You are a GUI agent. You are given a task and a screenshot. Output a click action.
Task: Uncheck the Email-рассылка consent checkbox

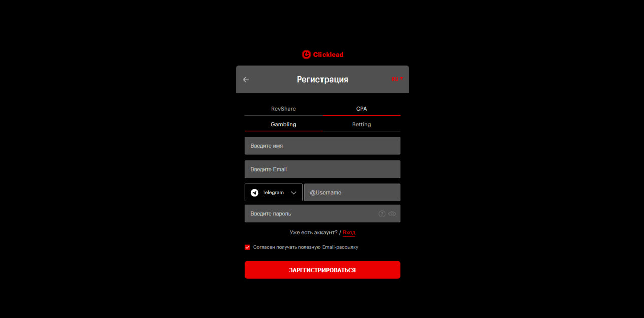247,247
